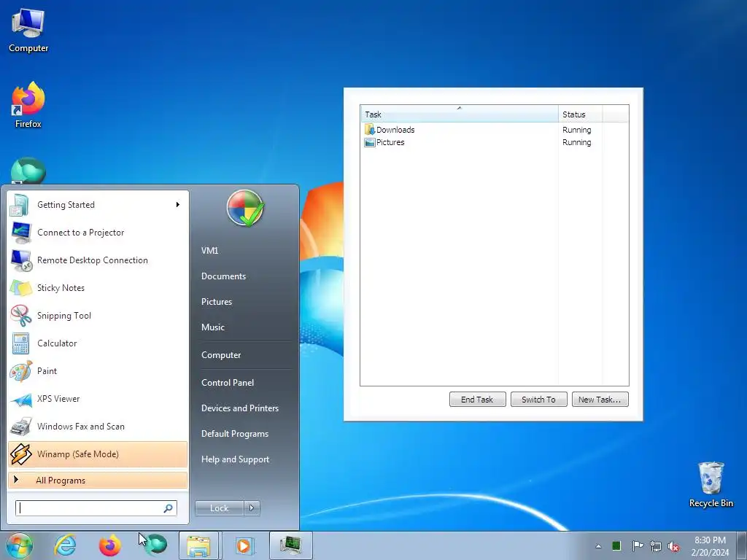
Task: Open Help and Support
Action: pyautogui.click(x=236, y=459)
